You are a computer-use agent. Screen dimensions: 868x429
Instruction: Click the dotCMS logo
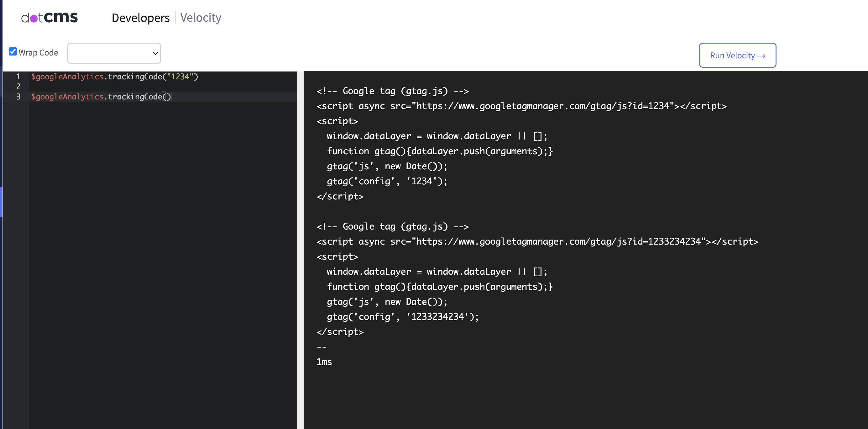coord(49,18)
